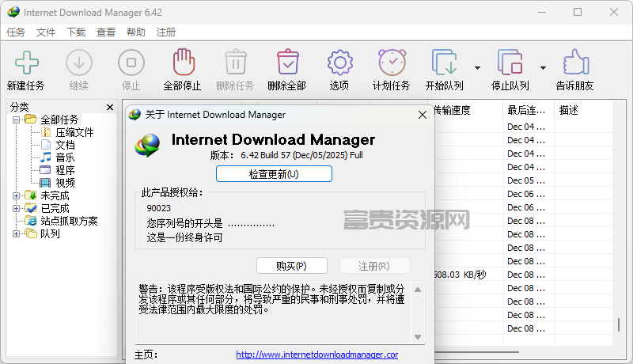This screenshot has height=364, width=633.
Task: Click the 这是一份终身许可 text
Action: click(x=184, y=237)
